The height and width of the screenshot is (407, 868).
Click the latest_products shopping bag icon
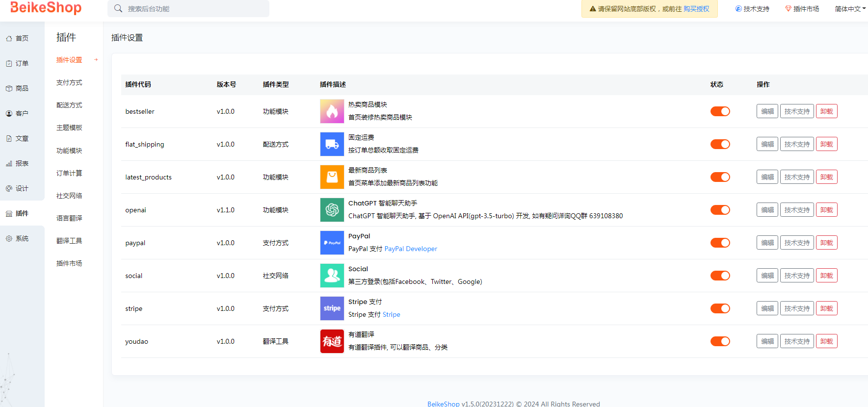coord(332,177)
